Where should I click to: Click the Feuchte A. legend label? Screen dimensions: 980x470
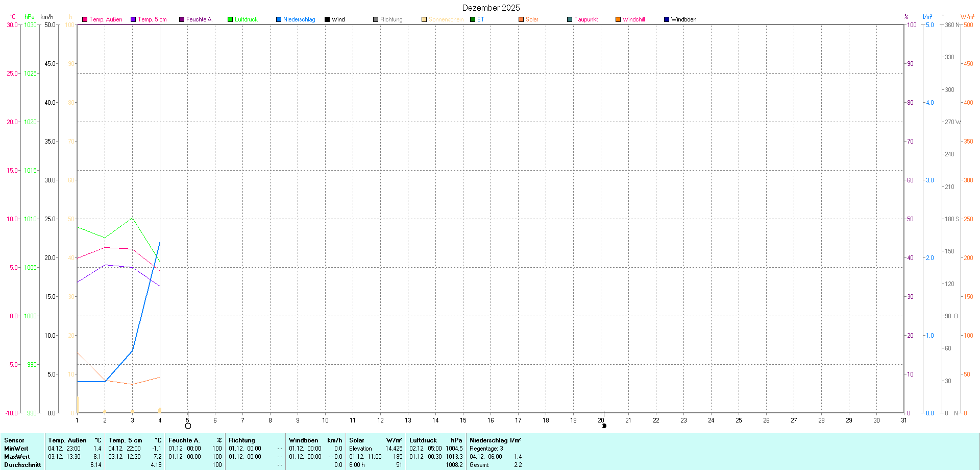(x=199, y=19)
